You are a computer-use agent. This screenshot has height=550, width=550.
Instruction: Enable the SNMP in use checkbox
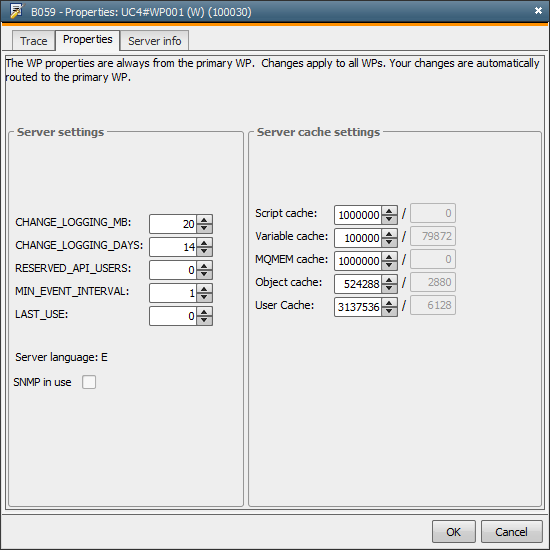[89, 382]
